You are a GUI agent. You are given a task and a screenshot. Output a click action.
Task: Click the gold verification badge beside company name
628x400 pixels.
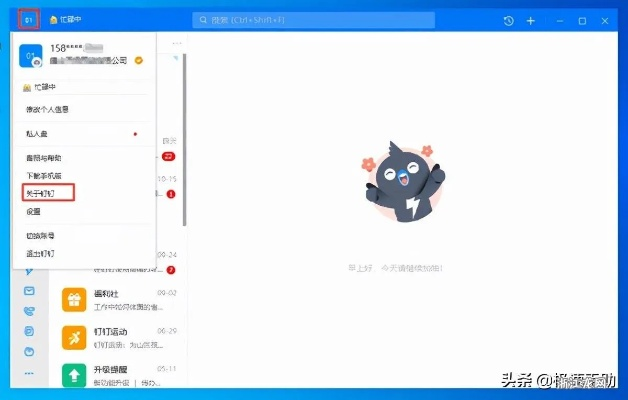tap(139, 60)
